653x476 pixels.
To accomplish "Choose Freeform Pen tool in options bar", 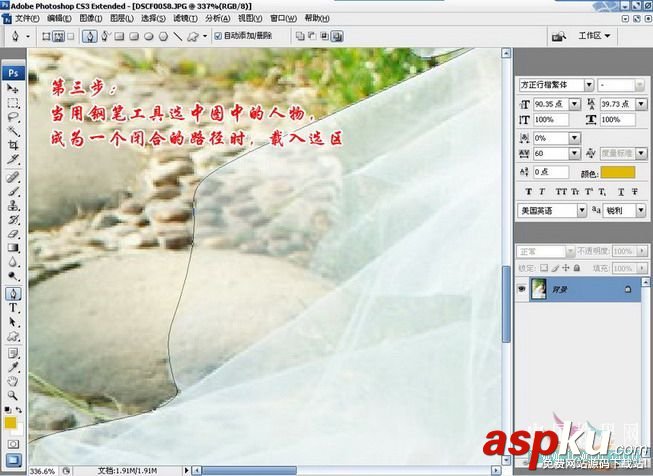I will click(x=105, y=36).
